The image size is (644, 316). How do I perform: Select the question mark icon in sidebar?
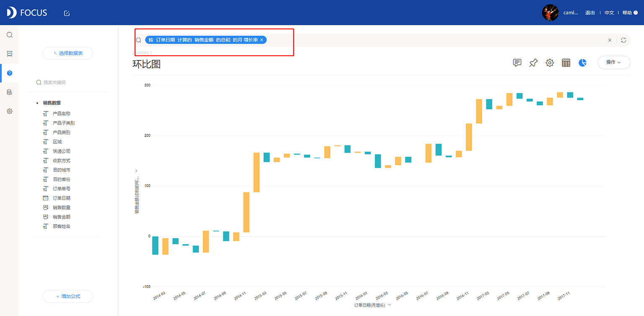click(x=9, y=73)
